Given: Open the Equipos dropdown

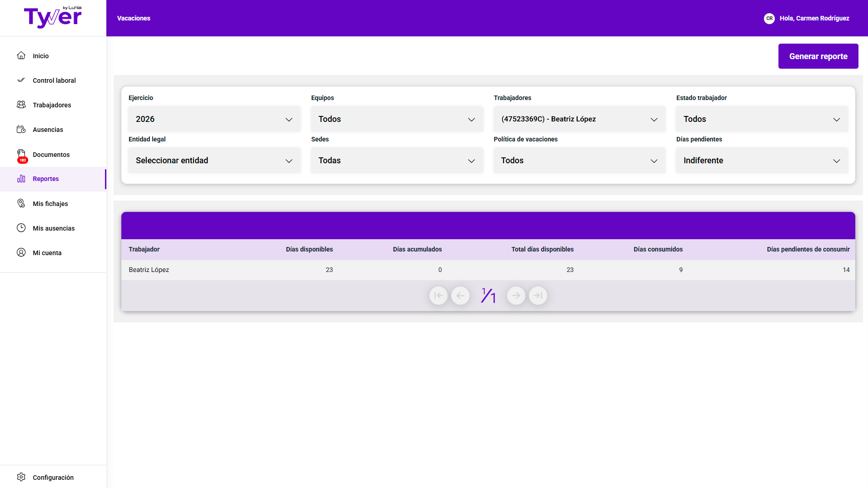Looking at the screenshot, I should pos(397,119).
